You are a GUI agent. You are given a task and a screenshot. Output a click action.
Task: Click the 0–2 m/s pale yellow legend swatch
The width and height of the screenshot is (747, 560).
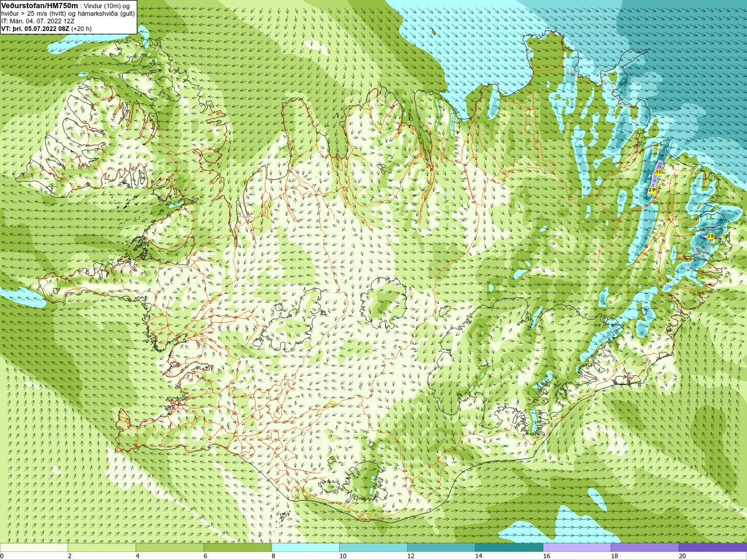click(34, 548)
